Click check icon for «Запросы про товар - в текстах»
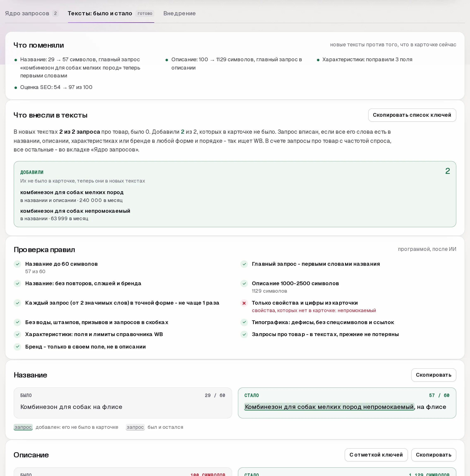Image resolution: width=470 pixels, height=476 pixels. (244, 335)
